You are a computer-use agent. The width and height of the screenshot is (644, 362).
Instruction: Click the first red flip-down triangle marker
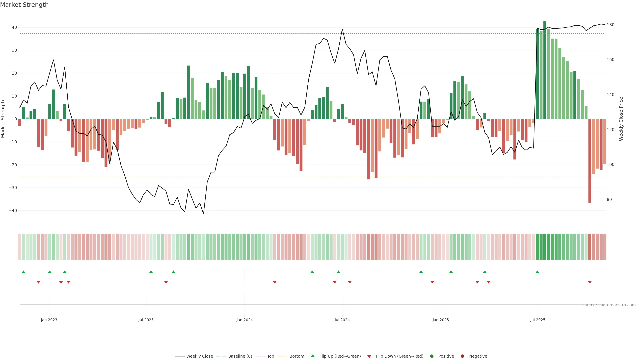[x=39, y=282]
